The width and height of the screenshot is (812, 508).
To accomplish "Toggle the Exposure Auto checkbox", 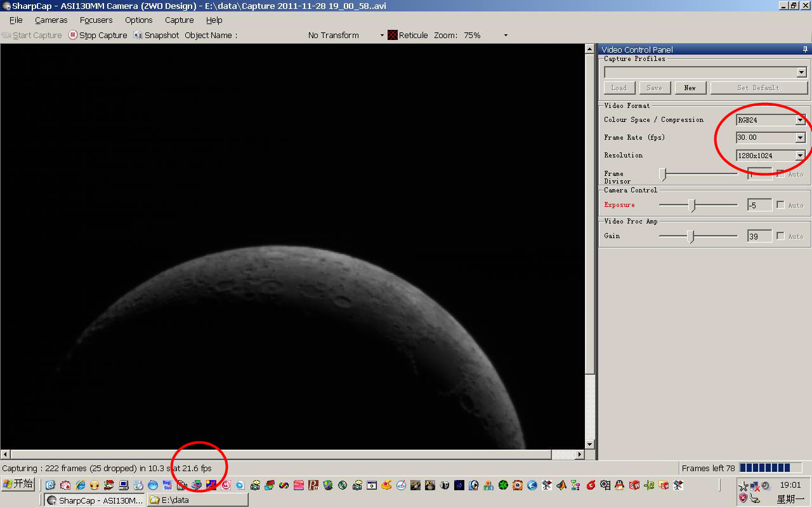I will (780, 204).
